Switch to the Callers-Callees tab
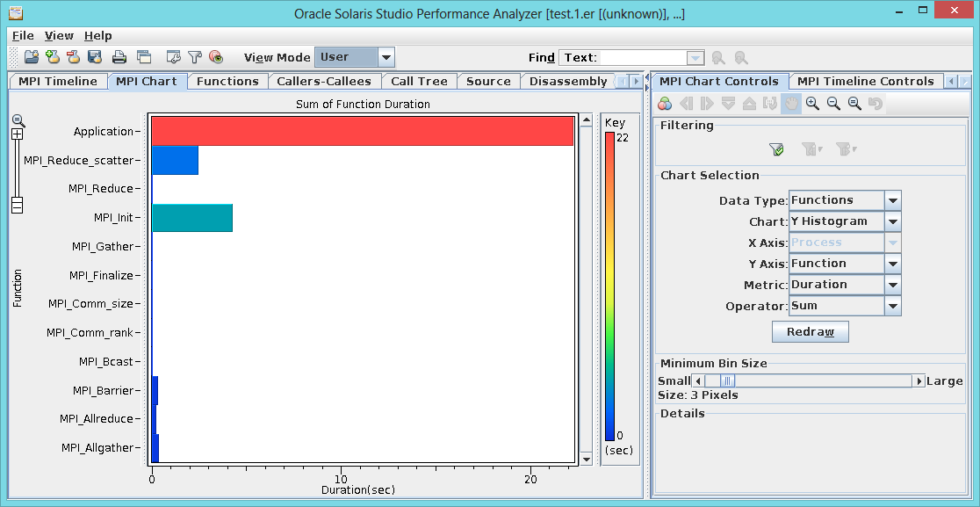The height and width of the screenshot is (507, 980). pyautogui.click(x=324, y=81)
